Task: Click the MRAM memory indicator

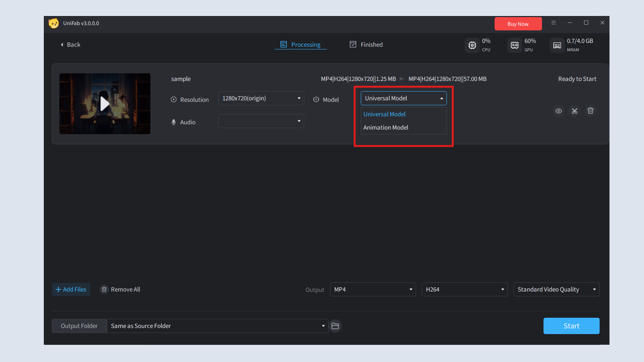Action: point(557,45)
